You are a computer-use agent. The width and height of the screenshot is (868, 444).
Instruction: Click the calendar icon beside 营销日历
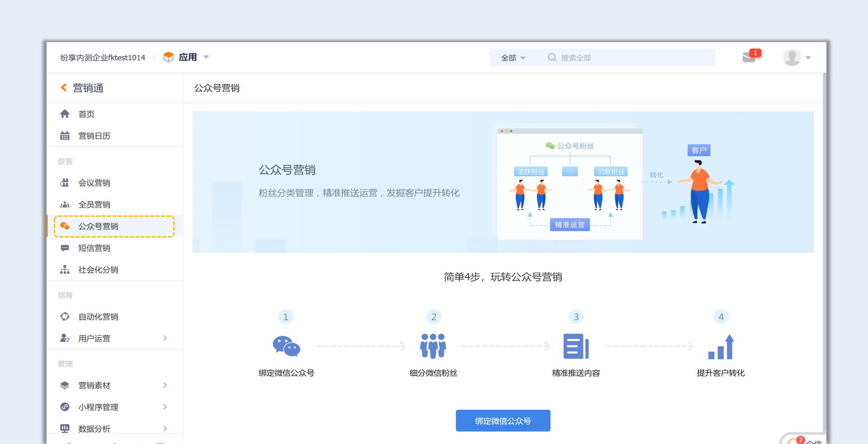(65, 135)
